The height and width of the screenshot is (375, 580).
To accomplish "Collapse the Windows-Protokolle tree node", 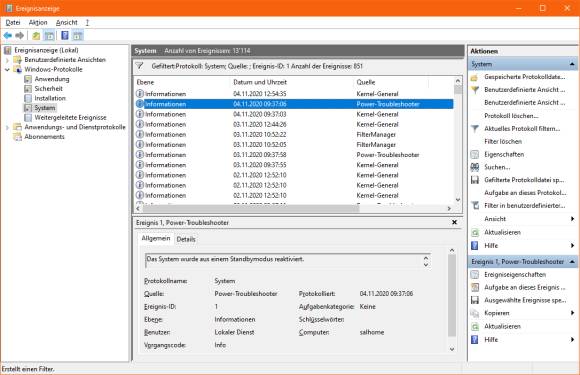I will coord(7,70).
